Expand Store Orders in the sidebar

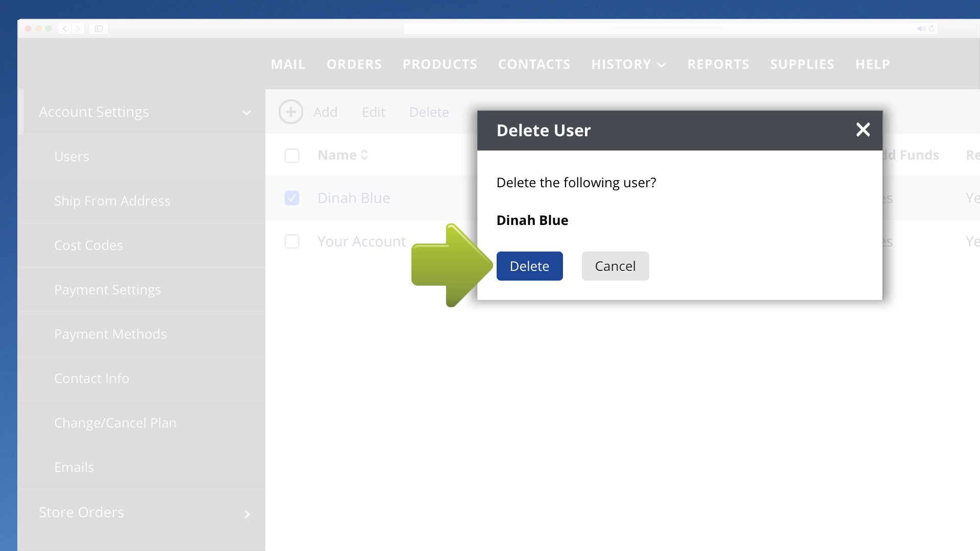pyautogui.click(x=248, y=514)
